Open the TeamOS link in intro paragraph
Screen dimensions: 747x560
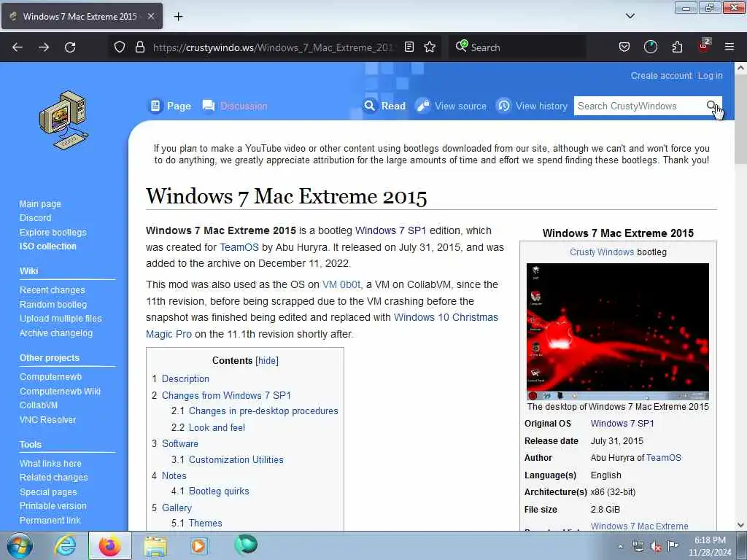click(239, 247)
